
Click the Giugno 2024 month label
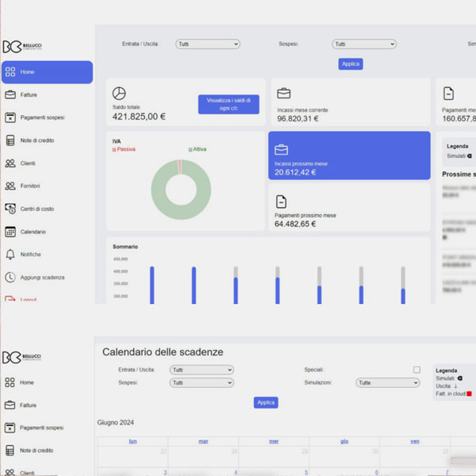pos(115,423)
